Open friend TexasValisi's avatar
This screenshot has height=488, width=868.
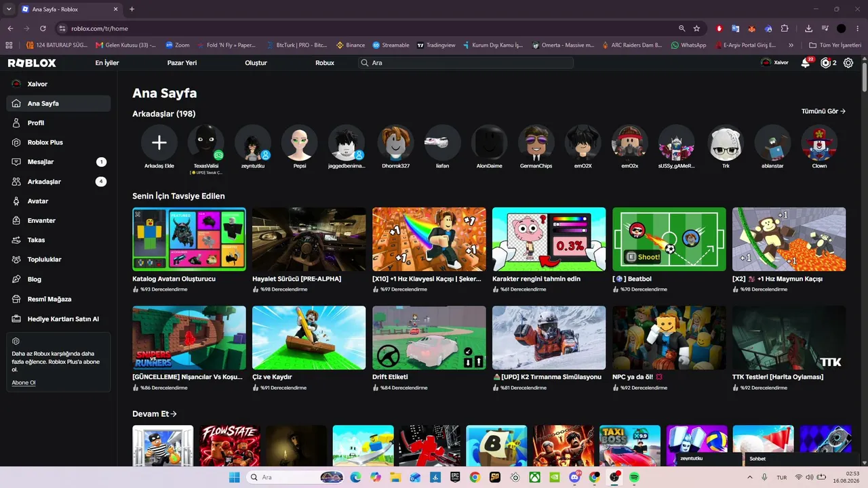click(x=206, y=142)
